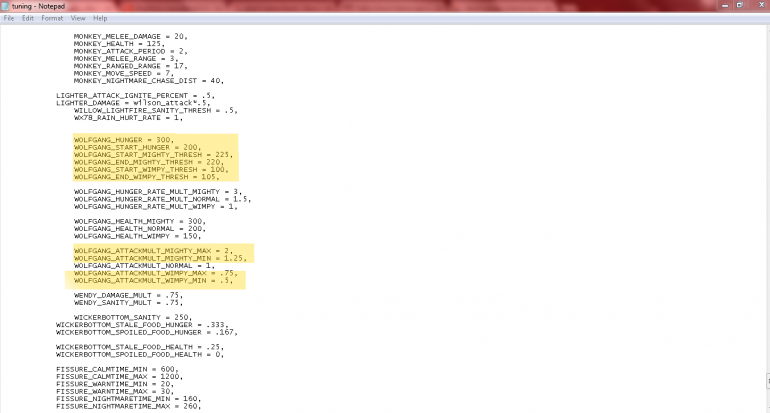
Task: Open the View menu
Action: 77,18
